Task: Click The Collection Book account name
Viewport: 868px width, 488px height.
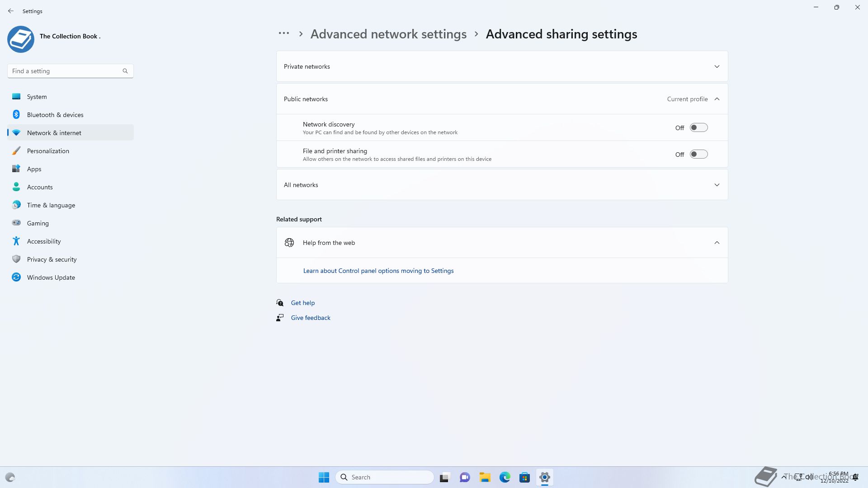Action: [70, 36]
